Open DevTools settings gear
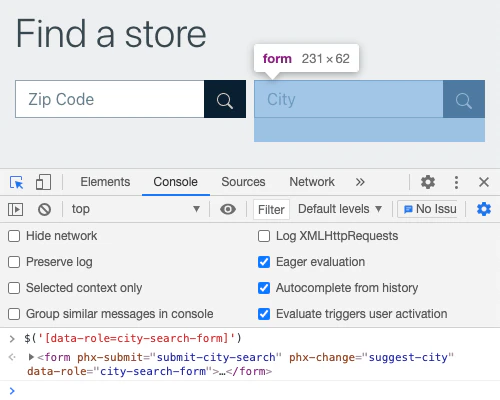This screenshot has width=500, height=400. point(428,182)
